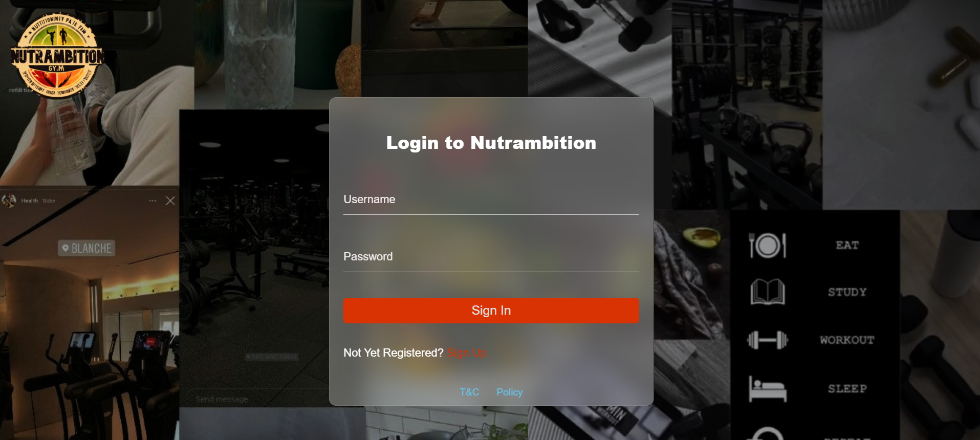Click the EAT text label
This screenshot has width=980, height=440.
coord(847,246)
